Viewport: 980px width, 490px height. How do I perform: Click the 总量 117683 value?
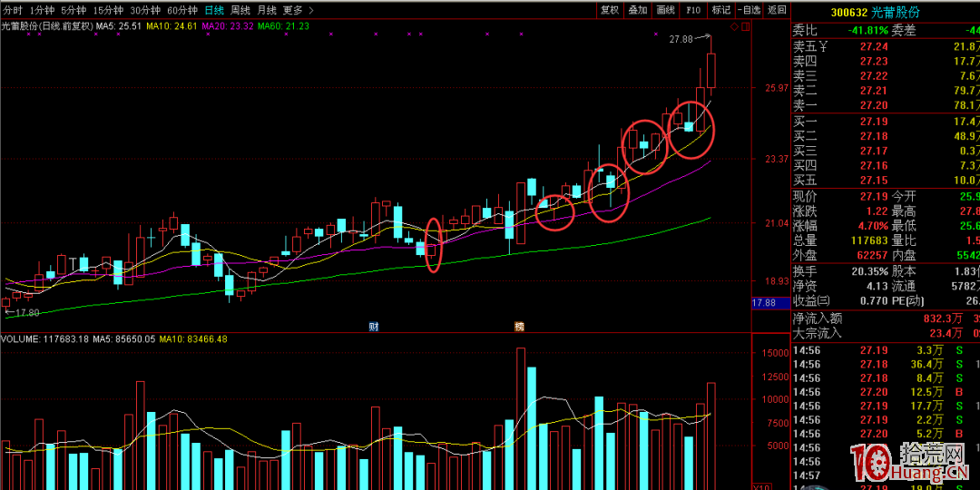(867, 240)
